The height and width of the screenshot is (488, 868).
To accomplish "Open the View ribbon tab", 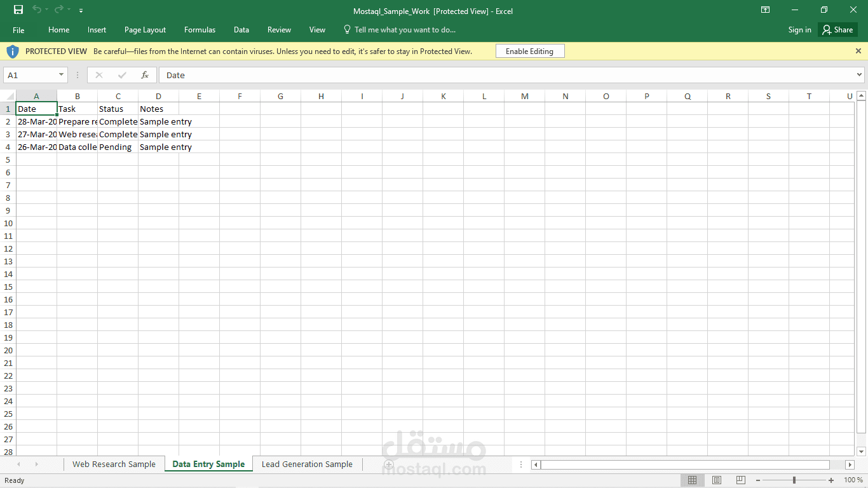I will (x=317, y=30).
